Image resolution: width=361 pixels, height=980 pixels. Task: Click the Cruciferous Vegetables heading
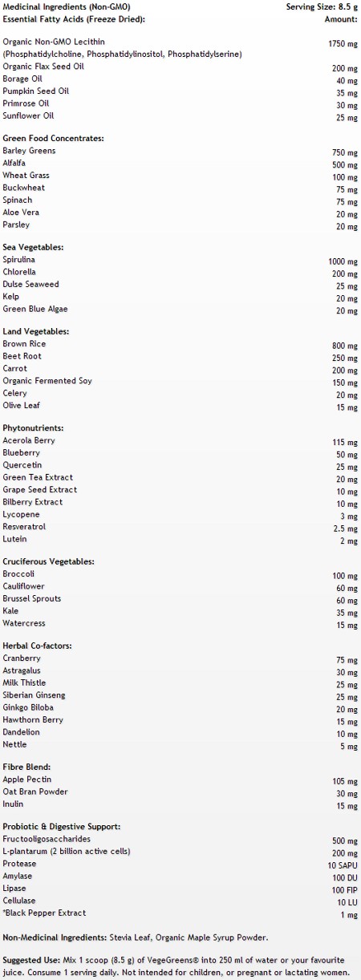(49, 561)
